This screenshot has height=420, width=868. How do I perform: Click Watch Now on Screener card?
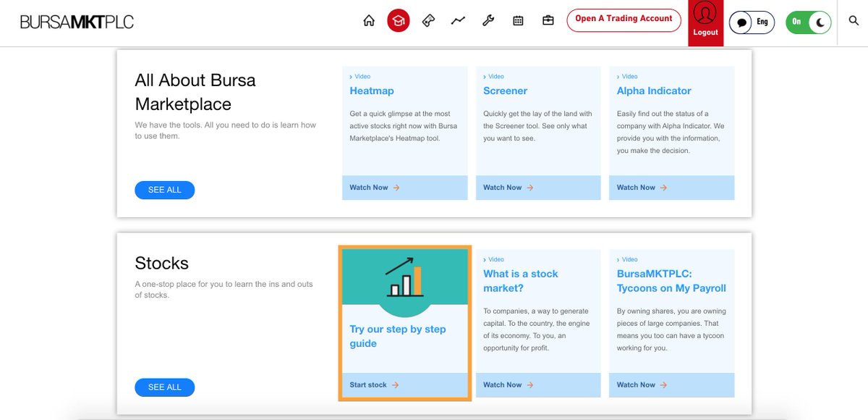tap(509, 188)
